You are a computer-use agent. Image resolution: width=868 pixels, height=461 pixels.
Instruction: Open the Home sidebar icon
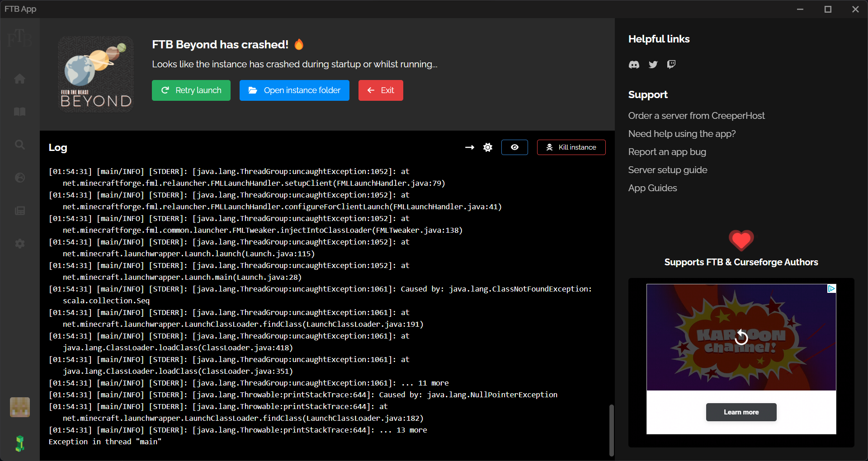pos(19,79)
